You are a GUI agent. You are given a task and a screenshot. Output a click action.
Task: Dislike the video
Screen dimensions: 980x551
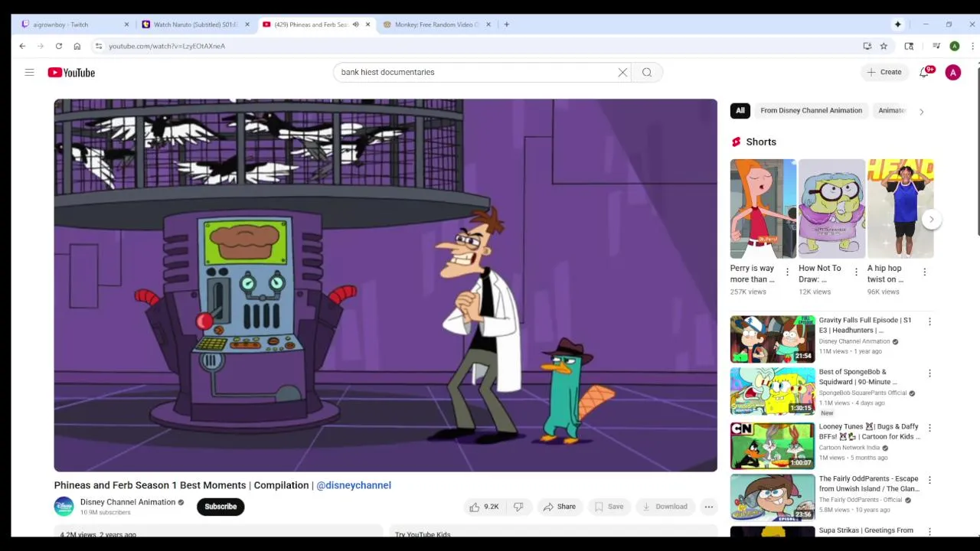pos(518,507)
